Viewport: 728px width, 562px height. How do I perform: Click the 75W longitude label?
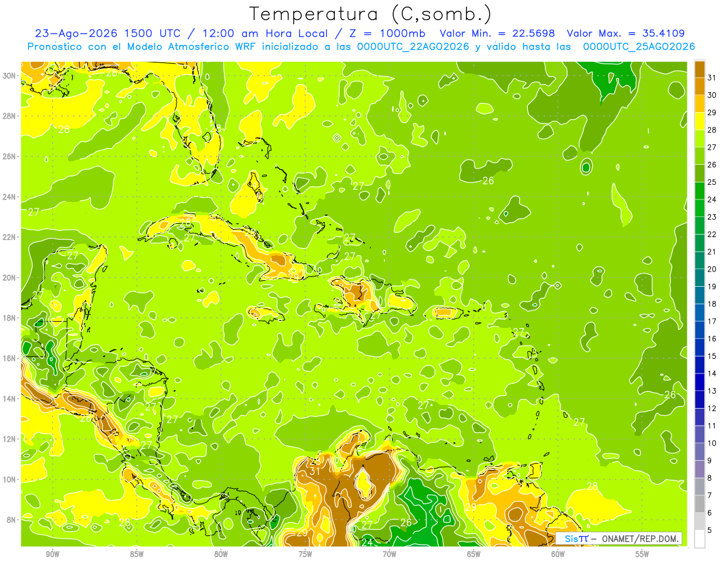click(305, 554)
